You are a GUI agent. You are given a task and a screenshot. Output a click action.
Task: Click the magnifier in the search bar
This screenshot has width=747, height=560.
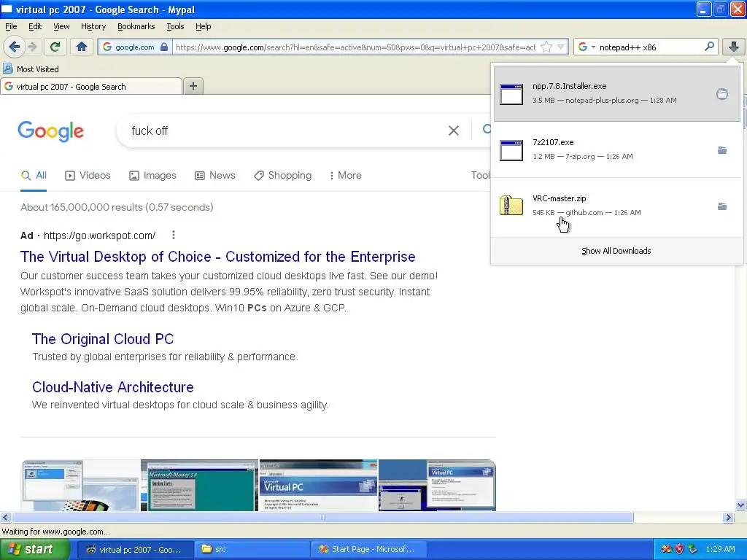[x=709, y=47]
